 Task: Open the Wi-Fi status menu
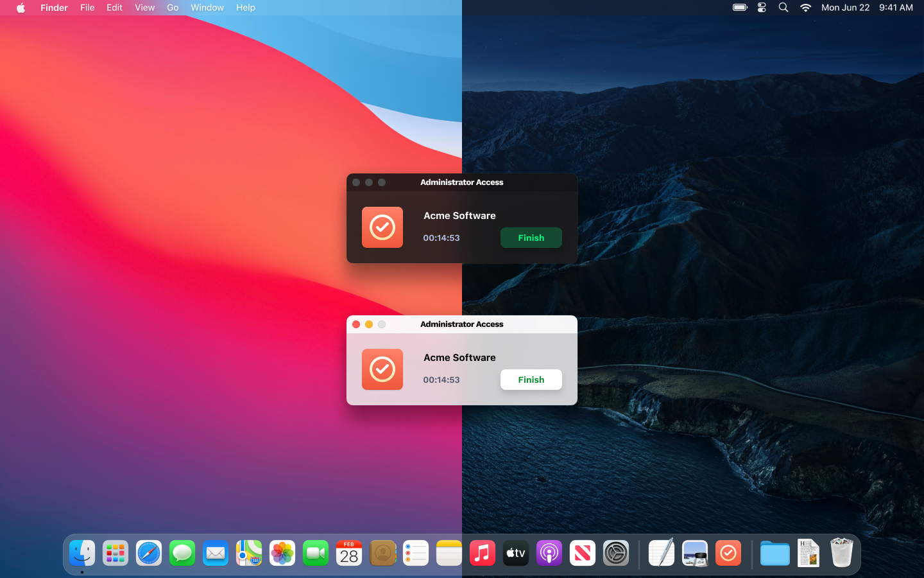pyautogui.click(x=805, y=8)
